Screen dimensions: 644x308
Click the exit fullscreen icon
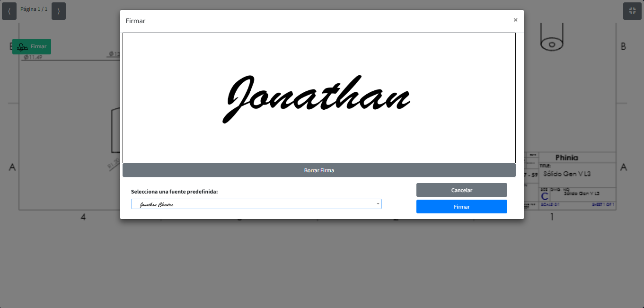tap(632, 11)
